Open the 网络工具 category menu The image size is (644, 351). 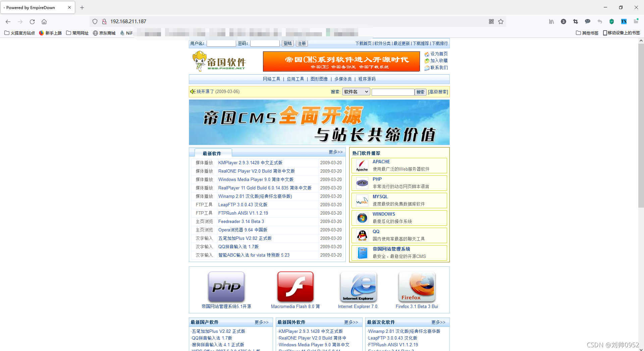click(271, 79)
